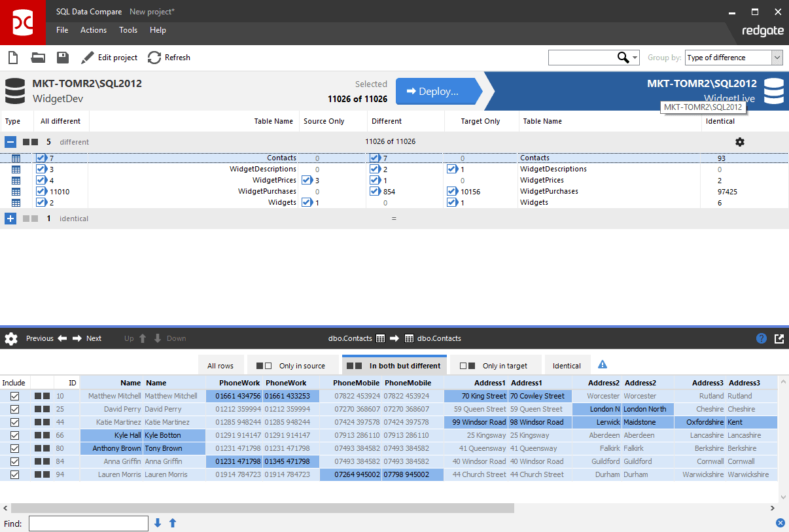The height and width of the screenshot is (532, 789).
Task: Open an existing project
Action: pyautogui.click(x=37, y=58)
